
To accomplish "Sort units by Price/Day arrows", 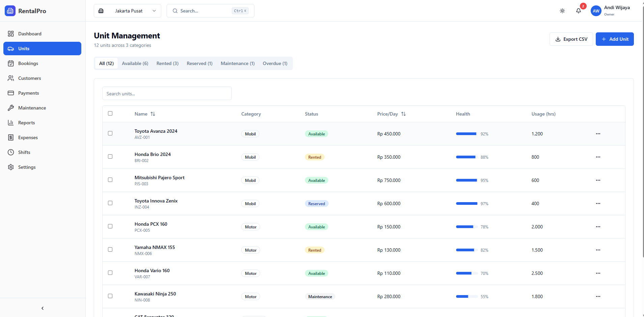I will (x=403, y=114).
